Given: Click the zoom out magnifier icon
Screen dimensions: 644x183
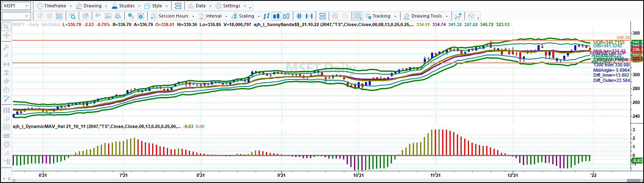Looking at the screenshot, I should (345, 16).
